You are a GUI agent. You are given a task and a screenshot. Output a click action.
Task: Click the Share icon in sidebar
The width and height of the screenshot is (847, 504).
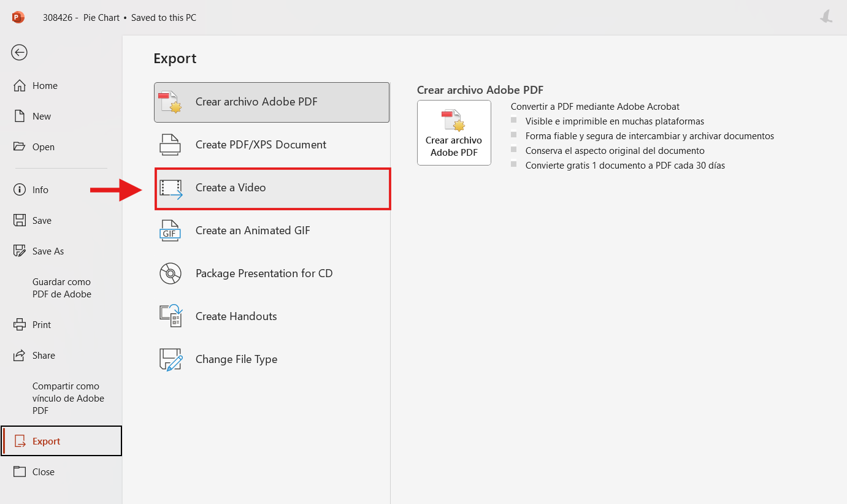20,356
